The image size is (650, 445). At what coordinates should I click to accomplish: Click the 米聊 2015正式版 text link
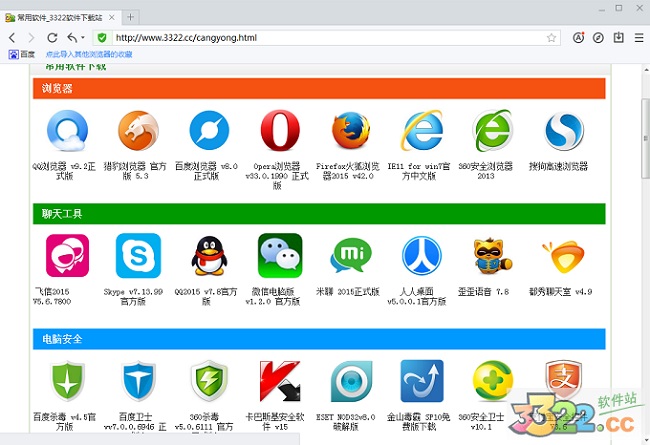pos(347,292)
